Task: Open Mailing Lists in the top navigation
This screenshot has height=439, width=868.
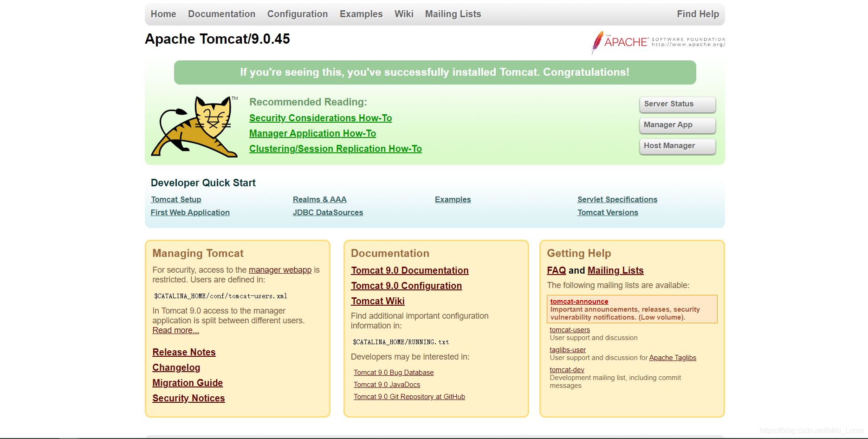Action: pyautogui.click(x=453, y=14)
